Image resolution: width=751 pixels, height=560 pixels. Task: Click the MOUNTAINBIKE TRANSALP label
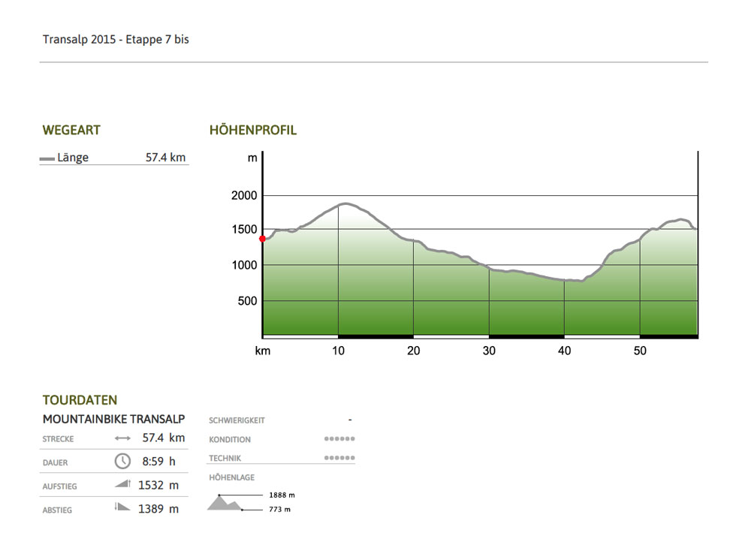[113, 419]
